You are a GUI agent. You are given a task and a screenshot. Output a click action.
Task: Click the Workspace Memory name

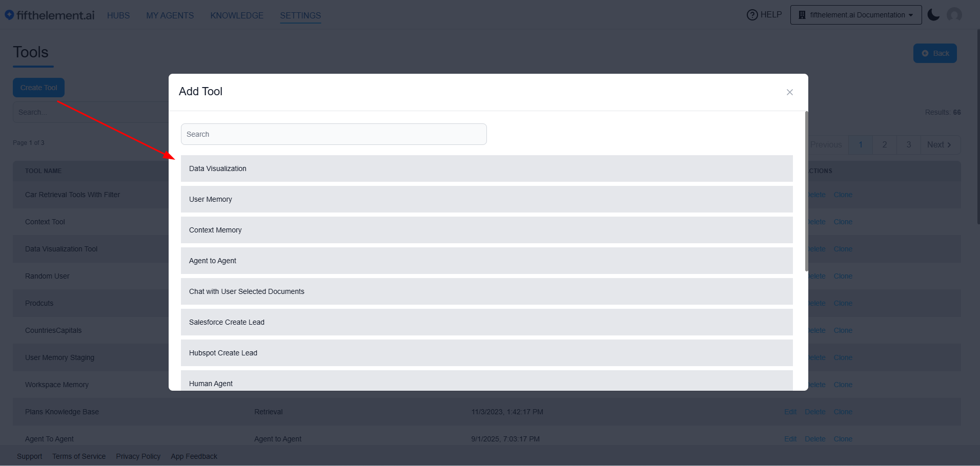[57, 385]
